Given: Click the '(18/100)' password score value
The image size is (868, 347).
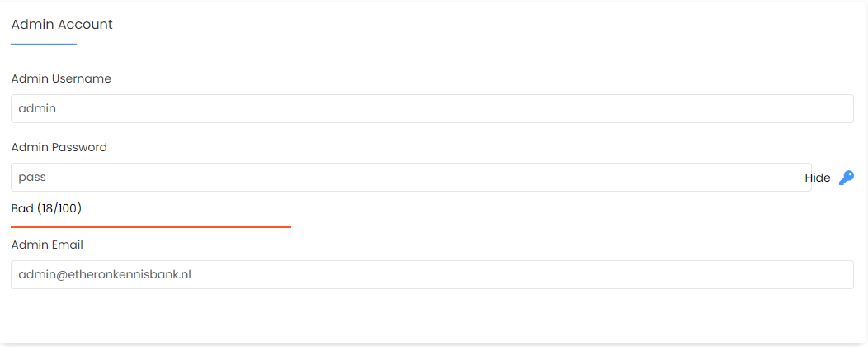Looking at the screenshot, I should [x=59, y=208].
